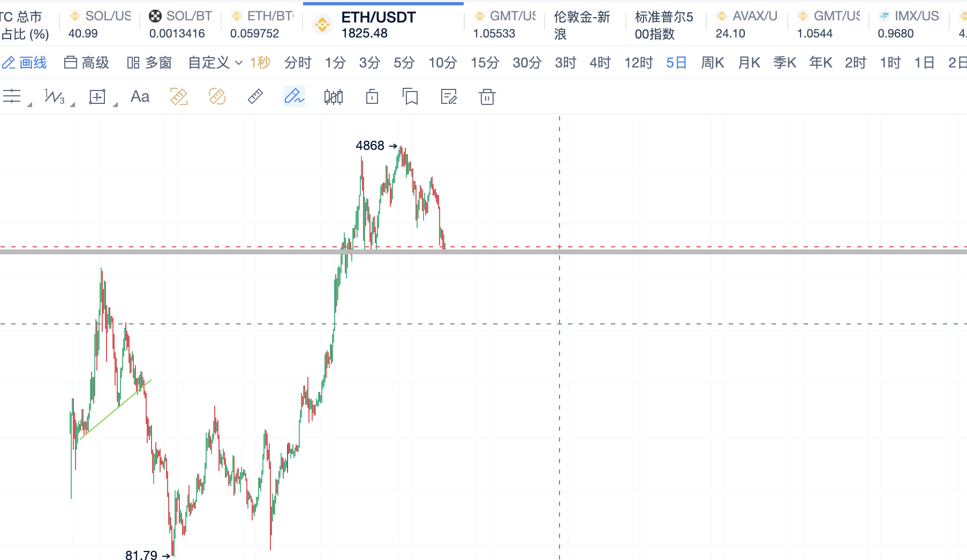Select the 10分 timeframe
This screenshot has height=560, width=967.
[x=442, y=63]
